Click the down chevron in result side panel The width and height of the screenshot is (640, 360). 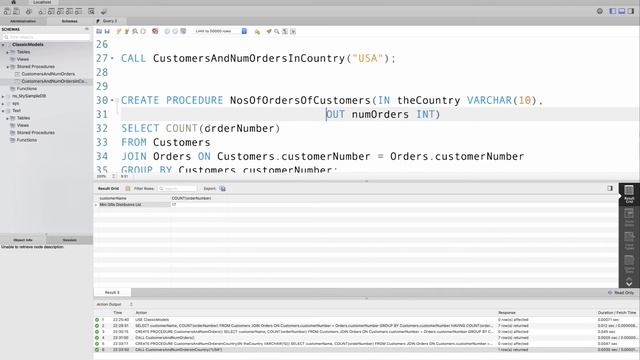point(629,284)
